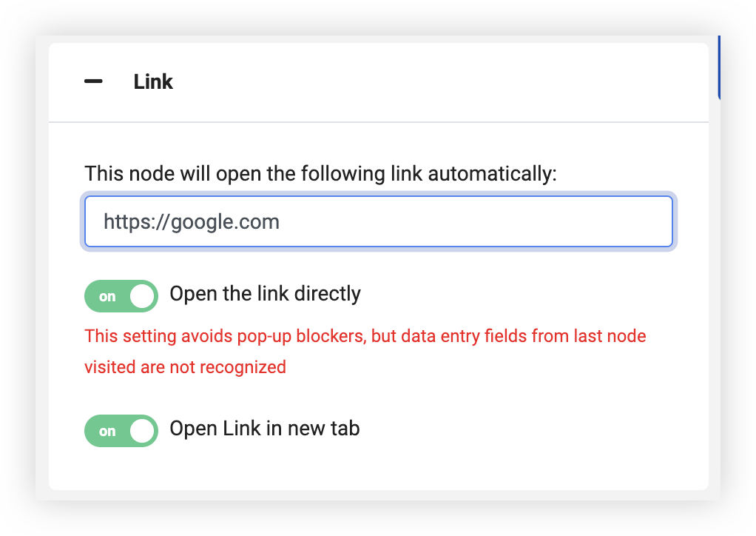The width and height of the screenshot is (756, 536).
Task: Click the 'on' text in the Open the link directly switch
Action: coord(108,297)
